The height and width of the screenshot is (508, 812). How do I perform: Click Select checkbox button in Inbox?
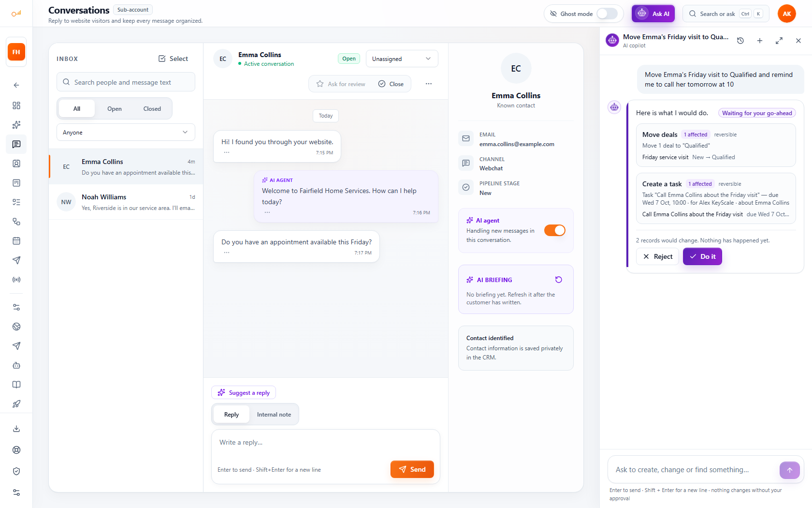point(173,59)
